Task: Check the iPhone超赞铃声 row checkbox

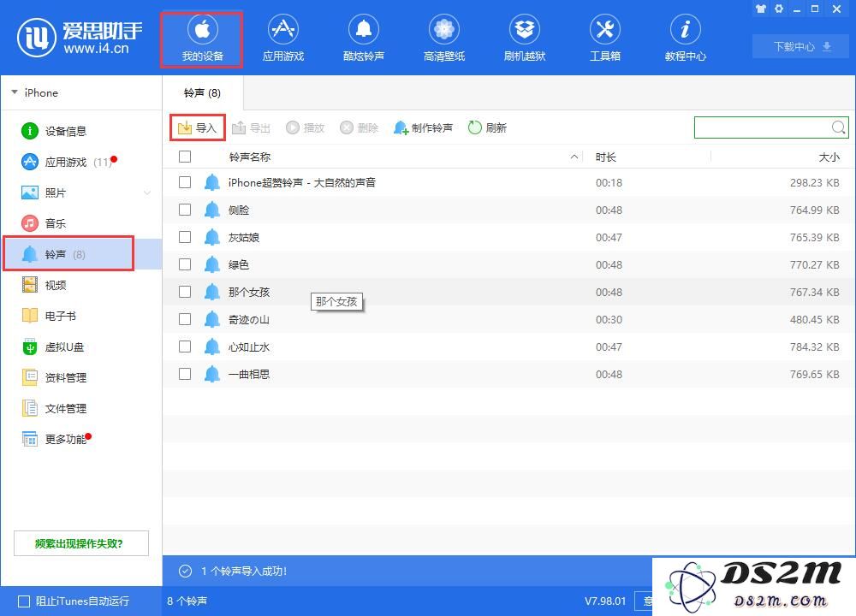Action: tap(185, 182)
